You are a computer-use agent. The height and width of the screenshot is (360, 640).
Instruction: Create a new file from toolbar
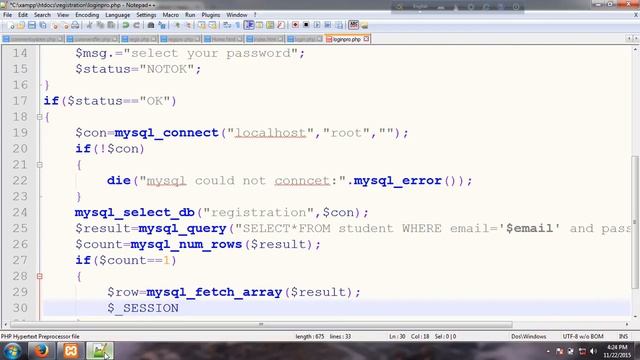click(x=11, y=25)
